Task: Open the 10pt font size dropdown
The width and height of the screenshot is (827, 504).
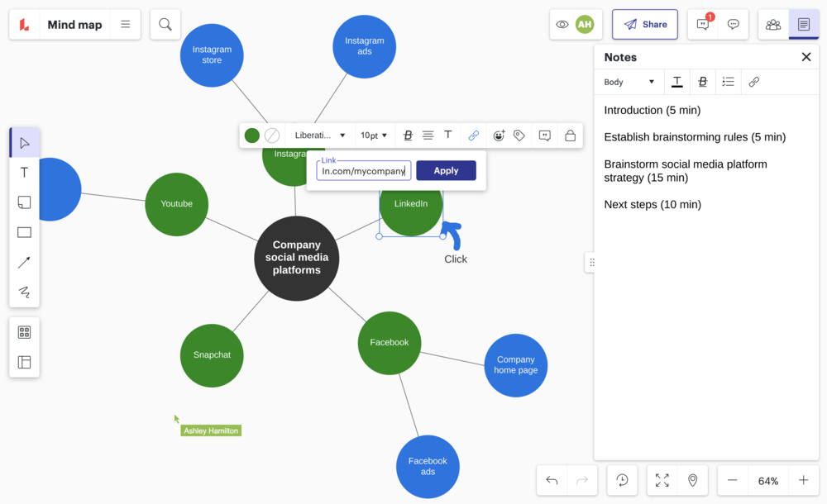Action: 374,136
